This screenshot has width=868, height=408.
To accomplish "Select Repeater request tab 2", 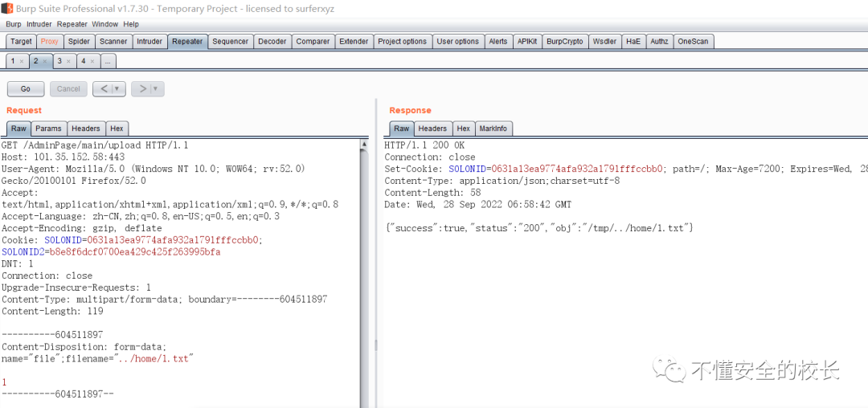I will point(36,61).
